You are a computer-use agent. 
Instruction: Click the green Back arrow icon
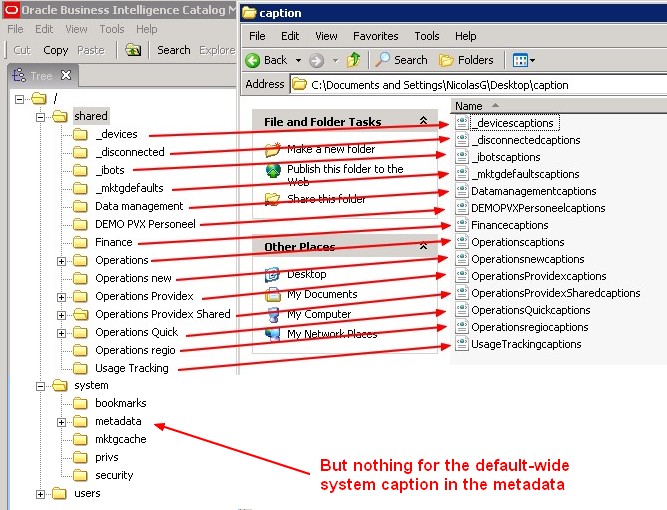(x=252, y=60)
